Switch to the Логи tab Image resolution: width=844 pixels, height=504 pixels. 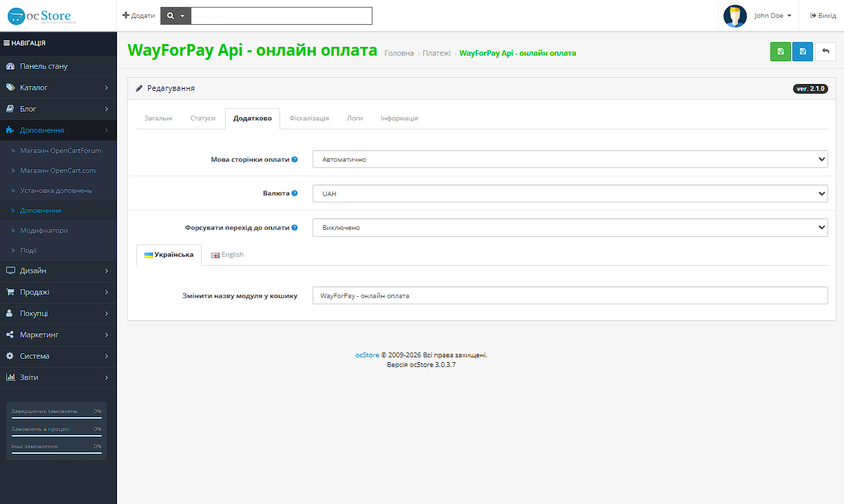click(355, 118)
